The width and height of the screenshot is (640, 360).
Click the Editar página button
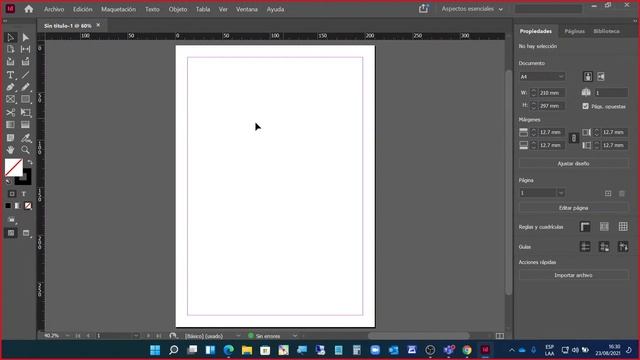click(x=573, y=208)
